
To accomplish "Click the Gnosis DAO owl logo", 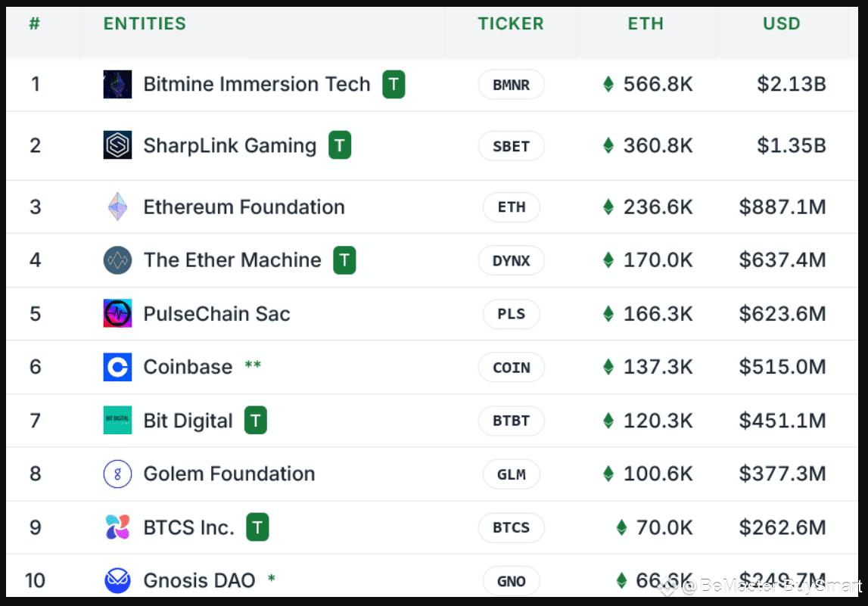I will [x=117, y=580].
